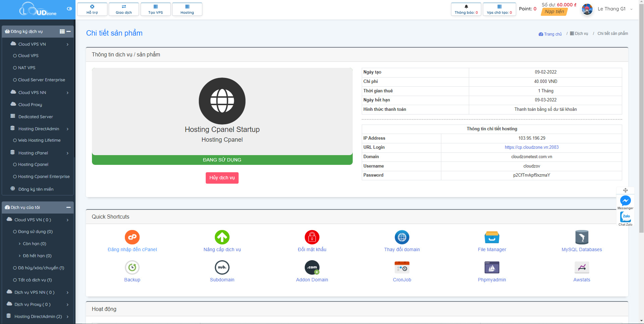Click the Subdomain icon
The image size is (644, 324).
pyautogui.click(x=222, y=268)
